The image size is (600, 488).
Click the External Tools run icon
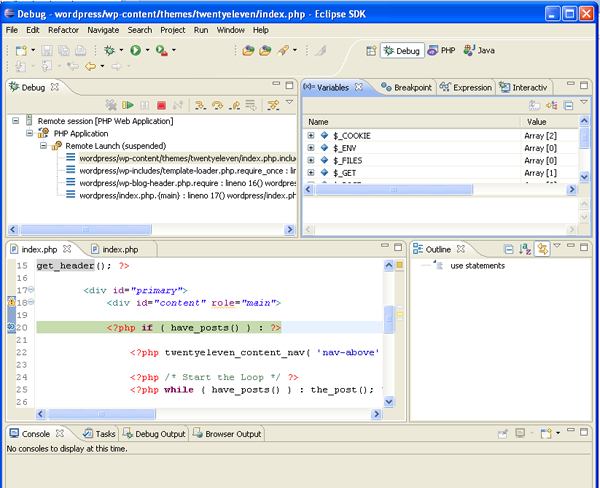click(161, 50)
